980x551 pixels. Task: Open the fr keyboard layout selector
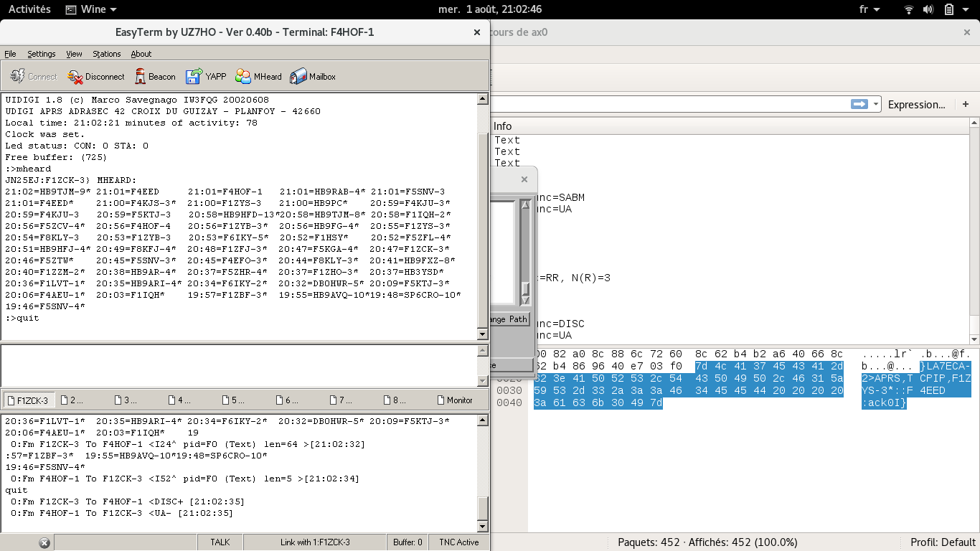869,9
